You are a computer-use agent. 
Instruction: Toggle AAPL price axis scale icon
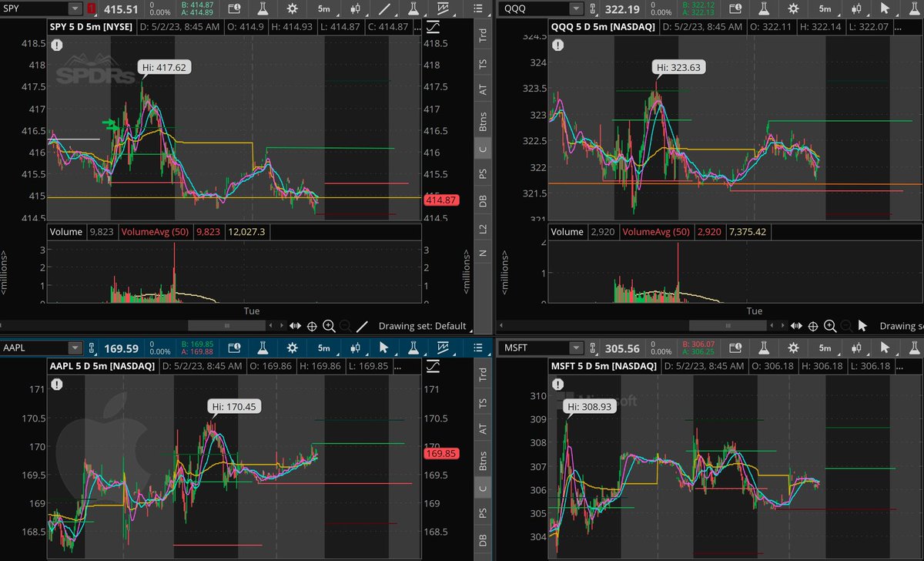pyautogui.click(x=433, y=365)
